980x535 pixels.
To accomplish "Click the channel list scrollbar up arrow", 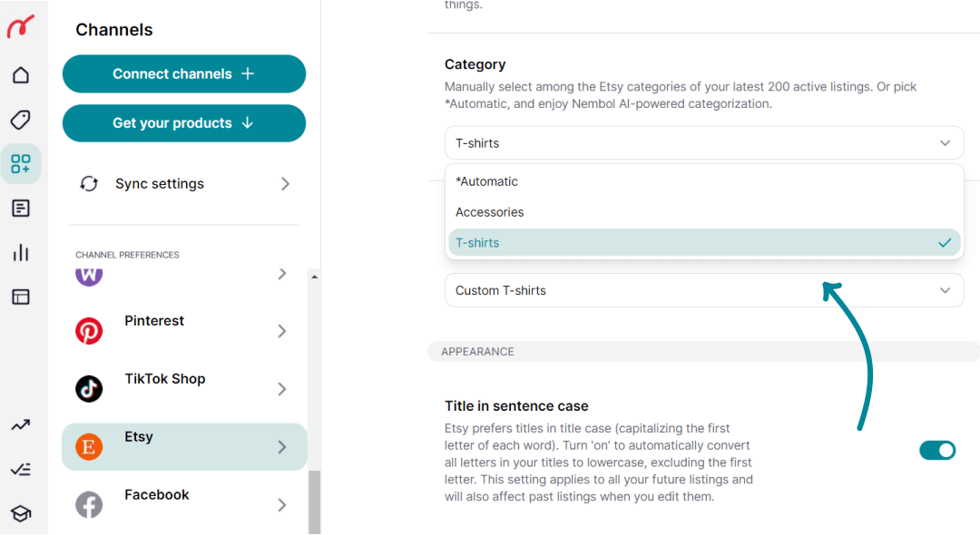I will point(314,276).
